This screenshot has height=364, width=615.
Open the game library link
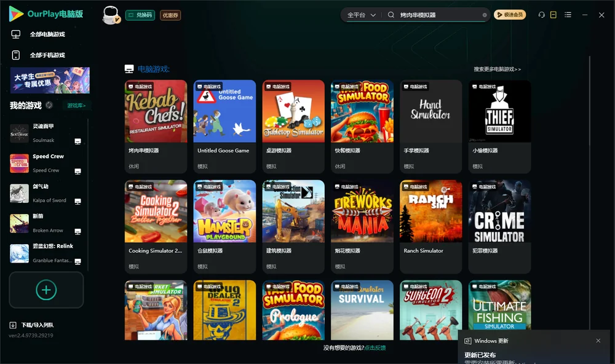click(76, 106)
